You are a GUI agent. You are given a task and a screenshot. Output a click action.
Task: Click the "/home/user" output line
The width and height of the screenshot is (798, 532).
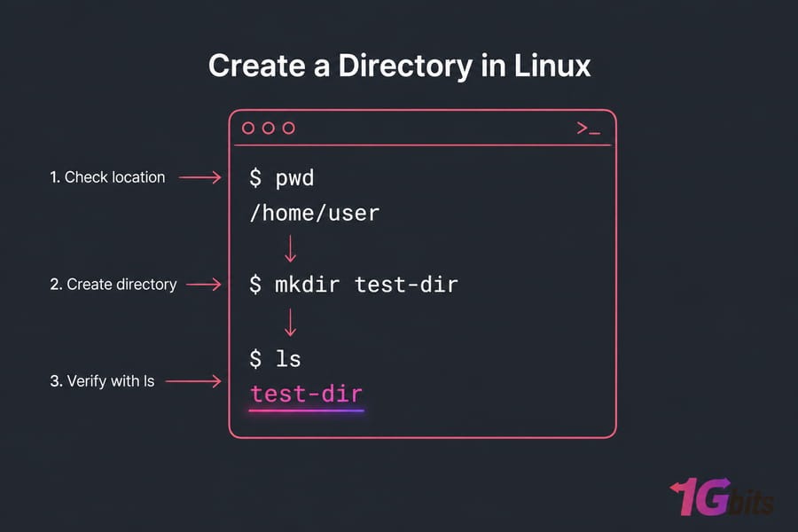tap(315, 213)
